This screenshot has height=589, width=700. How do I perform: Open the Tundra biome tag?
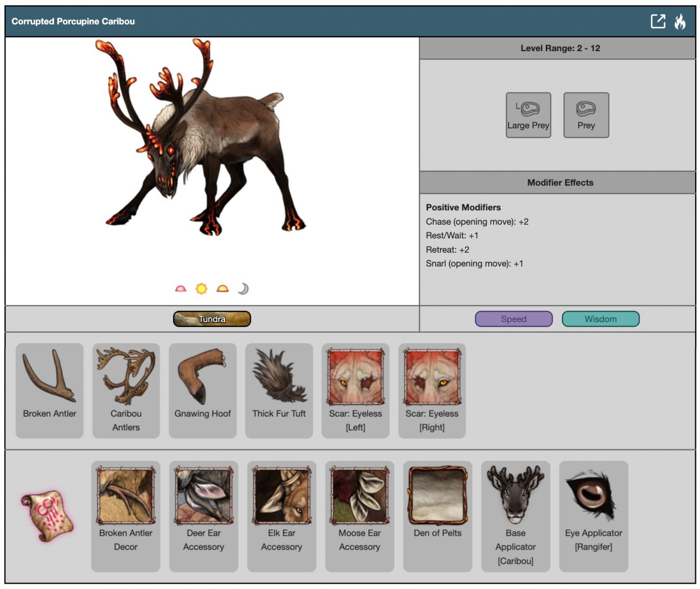212,319
